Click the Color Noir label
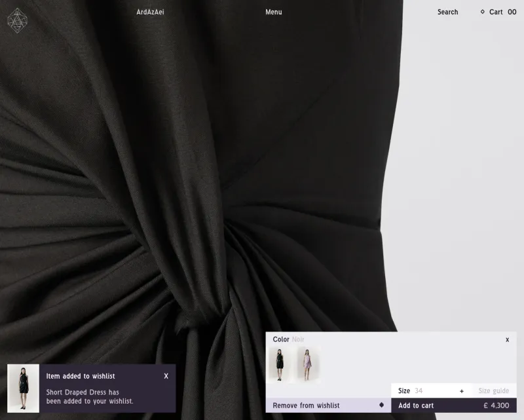524x420 pixels. pyautogui.click(x=288, y=339)
